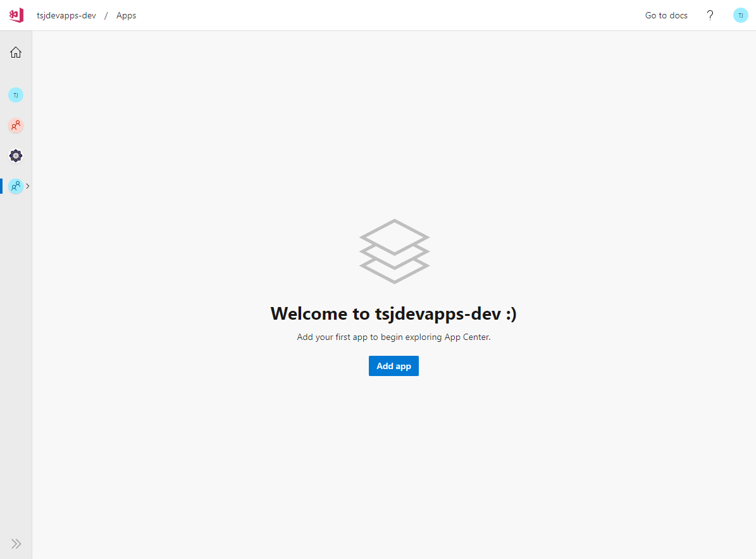This screenshot has width=756, height=559.
Task: Open the tsjdevapps-dev breadcrumb
Action: point(66,15)
